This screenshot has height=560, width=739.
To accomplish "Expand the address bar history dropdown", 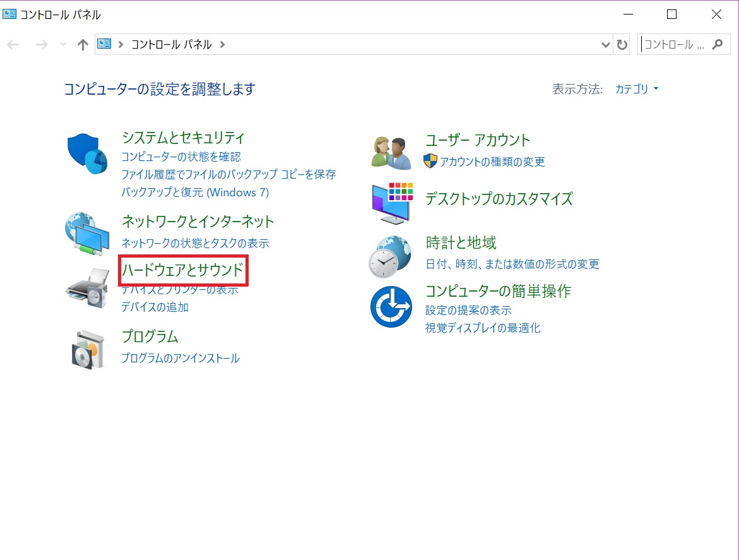I will pyautogui.click(x=606, y=45).
